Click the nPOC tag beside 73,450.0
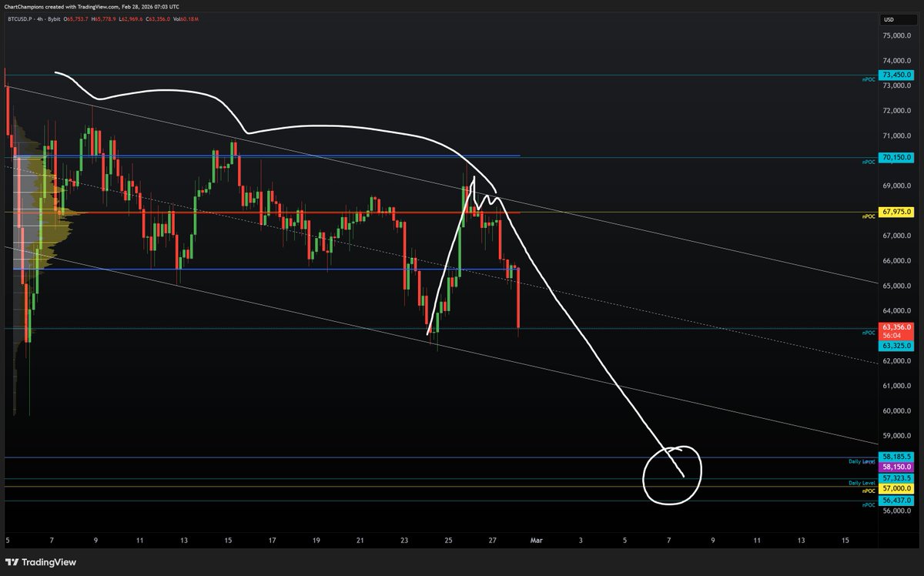The height and width of the screenshot is (576, 924). pos(869,79)
